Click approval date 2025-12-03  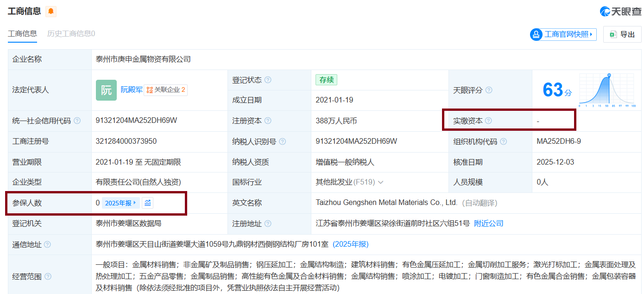[556, 162]
